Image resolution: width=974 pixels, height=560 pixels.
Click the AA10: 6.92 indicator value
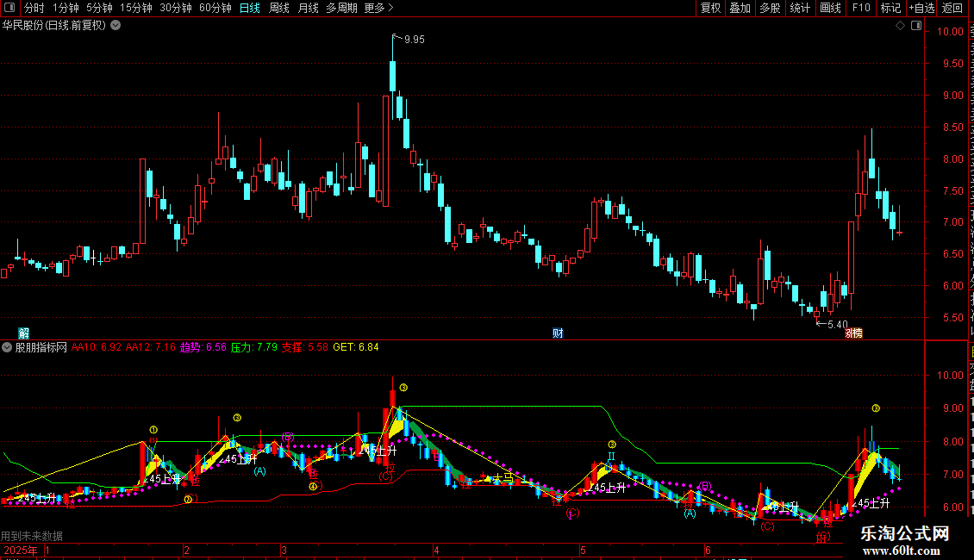click(x=97, y=348)
